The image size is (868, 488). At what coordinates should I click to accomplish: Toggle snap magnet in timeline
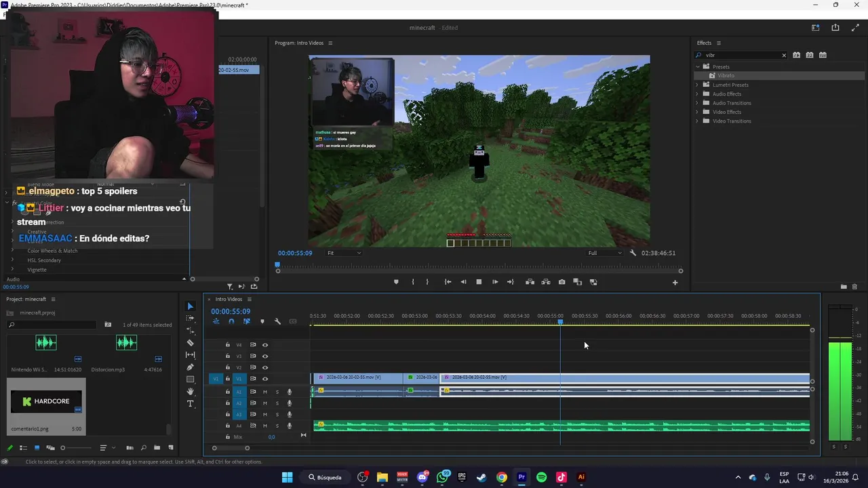[231, 321]
